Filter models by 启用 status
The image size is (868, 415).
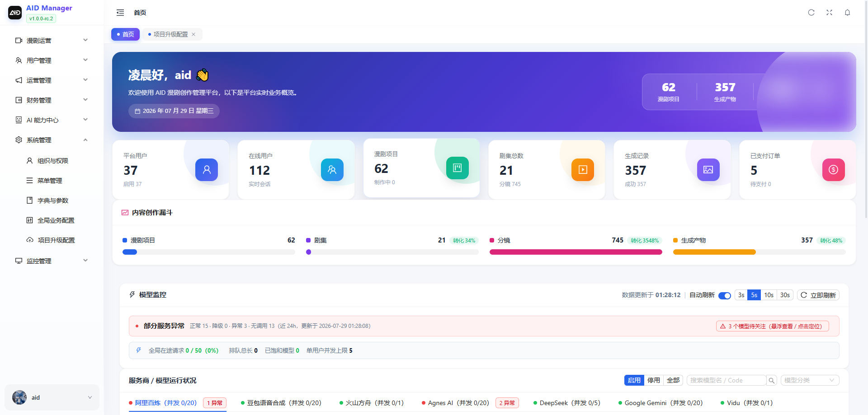click(634, 381)
